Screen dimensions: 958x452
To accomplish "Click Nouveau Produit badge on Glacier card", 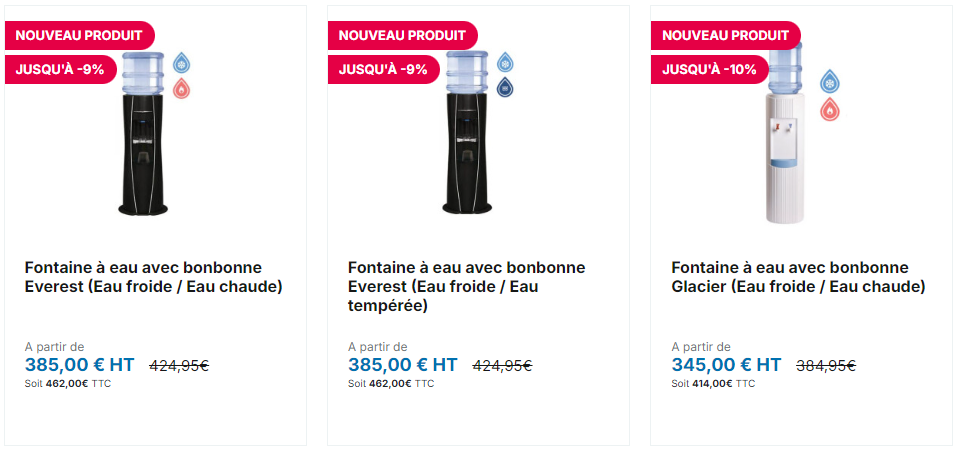I will coord(725,35).
